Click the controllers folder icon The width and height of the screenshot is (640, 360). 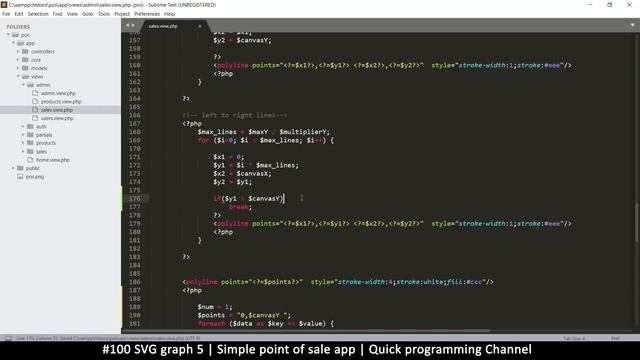pyautogui.click(x=25, y=51)
